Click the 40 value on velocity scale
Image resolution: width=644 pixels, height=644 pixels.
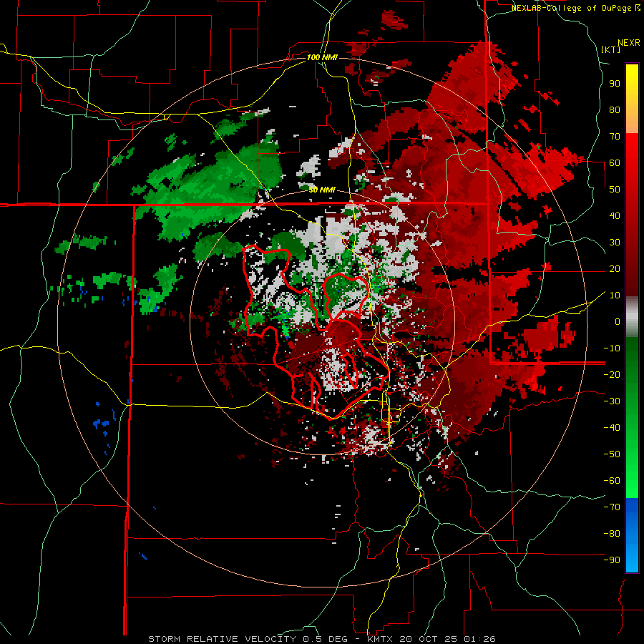click(x=615, y=215)
